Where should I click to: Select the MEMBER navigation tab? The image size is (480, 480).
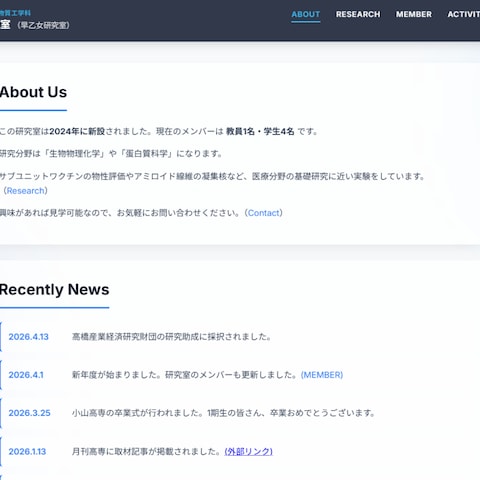coord(414,14)
